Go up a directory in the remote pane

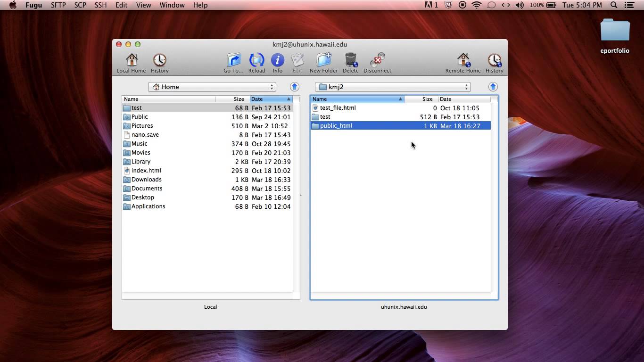point(493,87)
